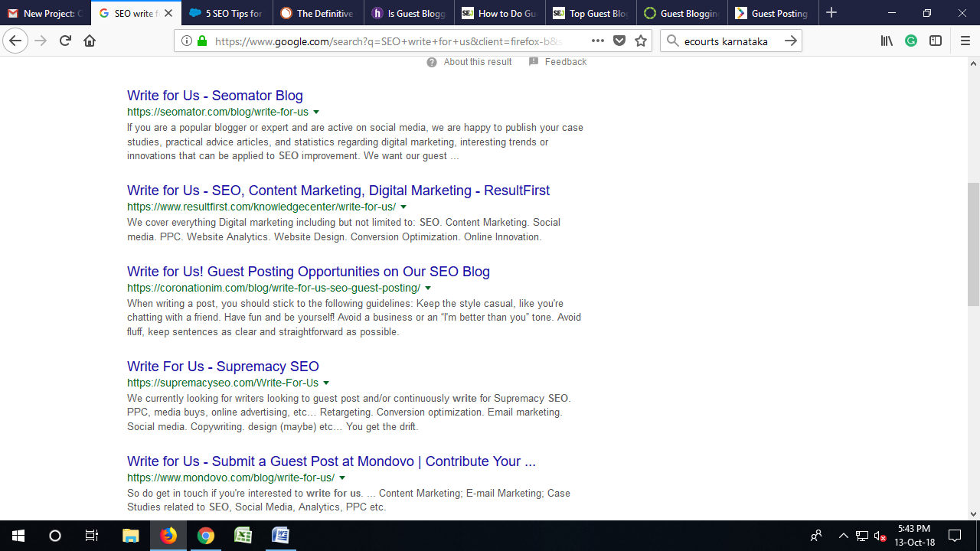Screen dimensions: 980x551
Task: Click the page vertical scrollbar thumb
Action: coord(973,244)
